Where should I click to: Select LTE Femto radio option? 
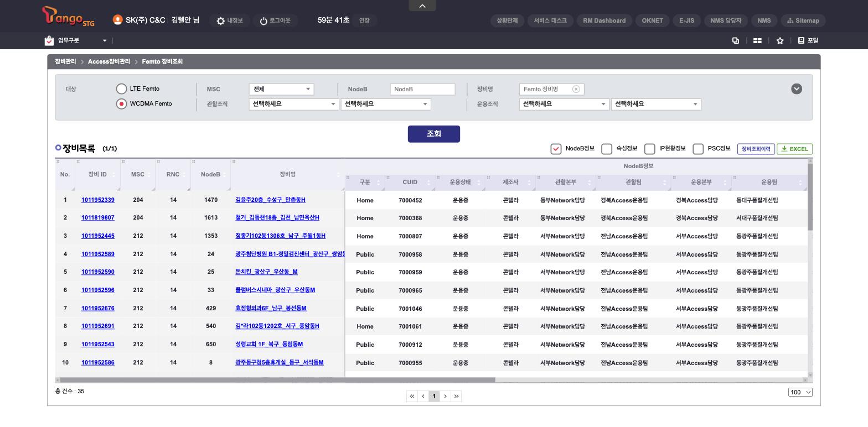click(121, 89)
